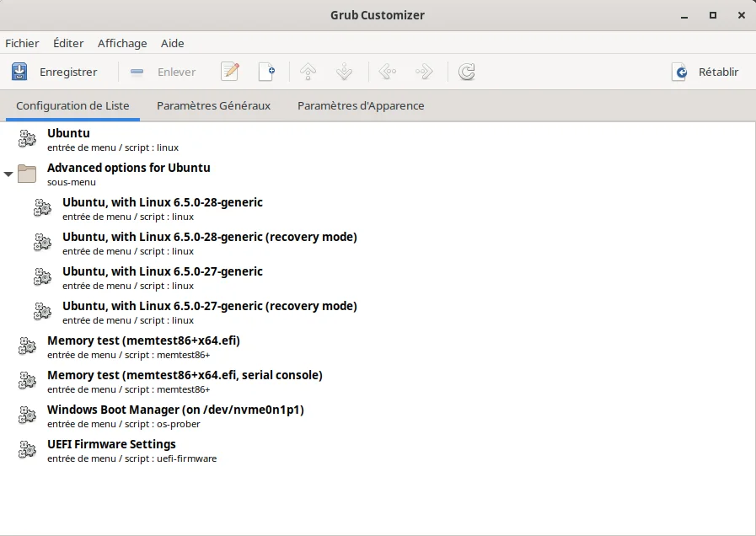Switch to the Paramètres Géneraux tab
The image size is (756, 536).
[x=213, y=105]
